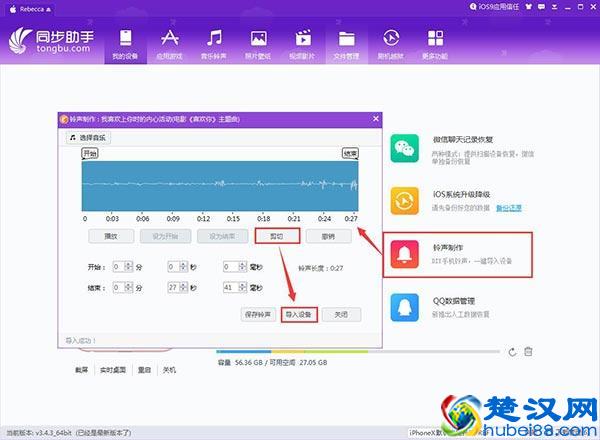
Task: Open the feedback message icon in title bar
Action: [x=541, y=7]
